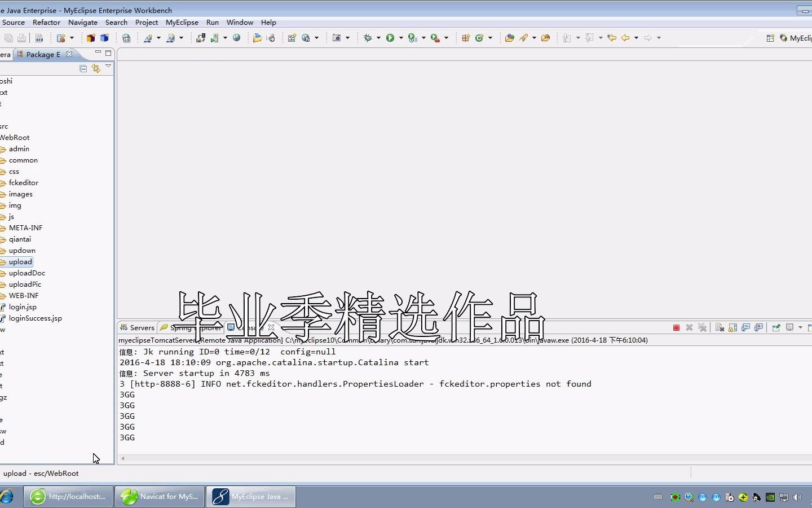The width and height of the screenshot is (812, 508).
Task: Click the volume speaker tray icon
Action: pyautogui.click(x=797, y=497)
